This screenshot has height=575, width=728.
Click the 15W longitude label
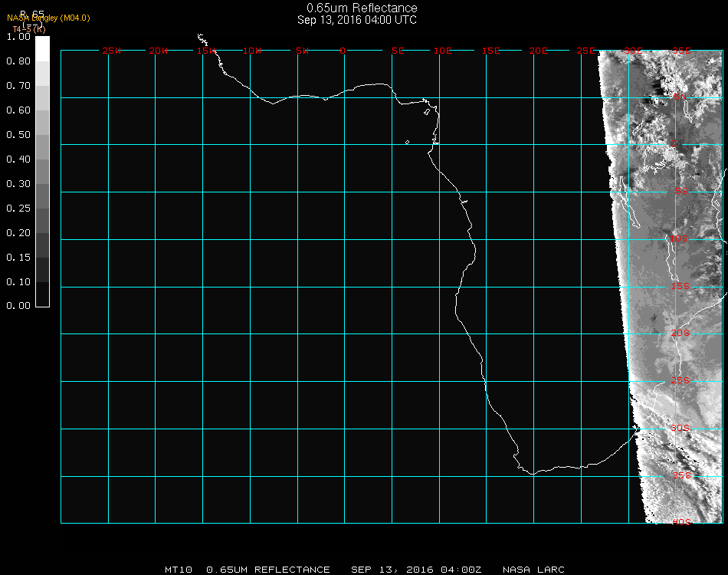pyautogui.click(x=205, y=51)
